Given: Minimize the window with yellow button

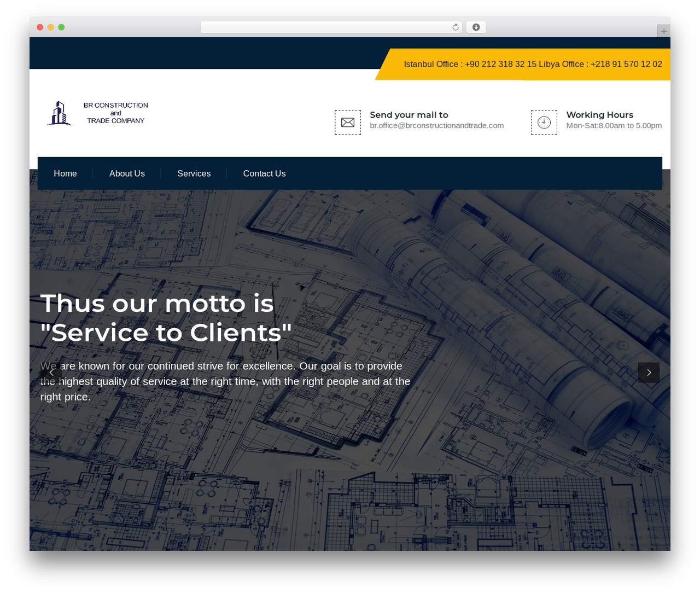Looking at the screenshot, I should click(50, 27).
